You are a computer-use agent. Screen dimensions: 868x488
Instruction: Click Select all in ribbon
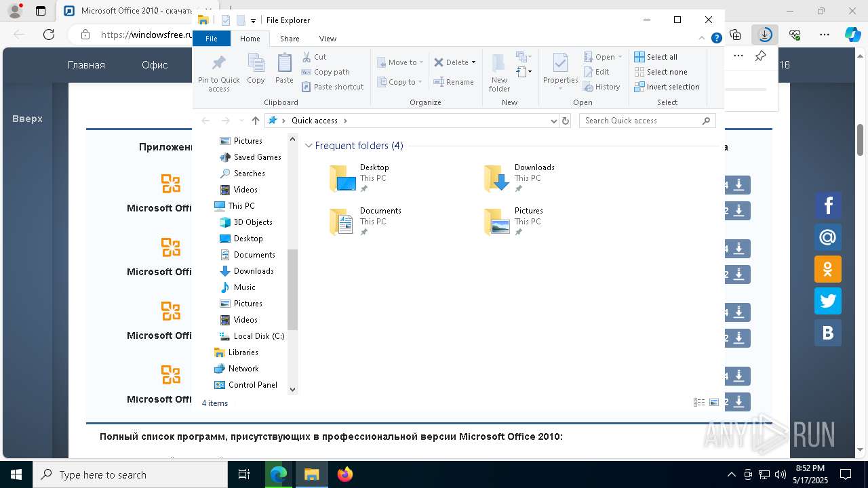coord(656,57)
